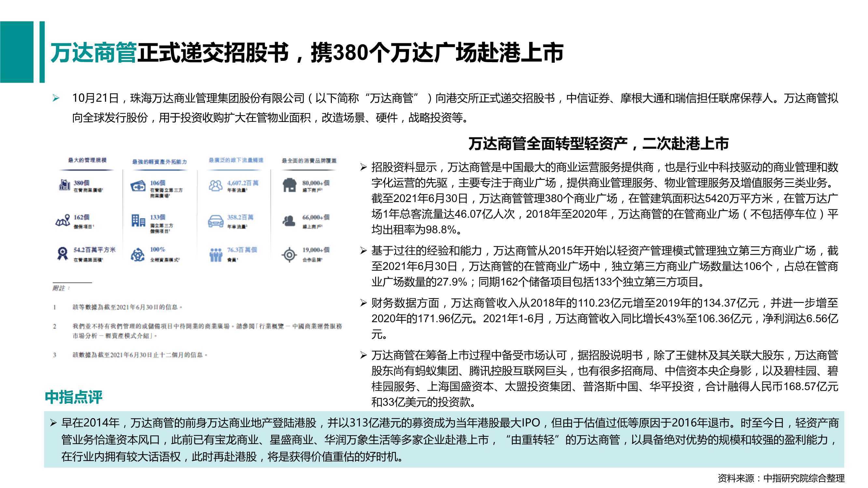Click the line starting 截至2021年6月30日
The width and height of the screenshot is (868, 488).
(x=605, y=198)
